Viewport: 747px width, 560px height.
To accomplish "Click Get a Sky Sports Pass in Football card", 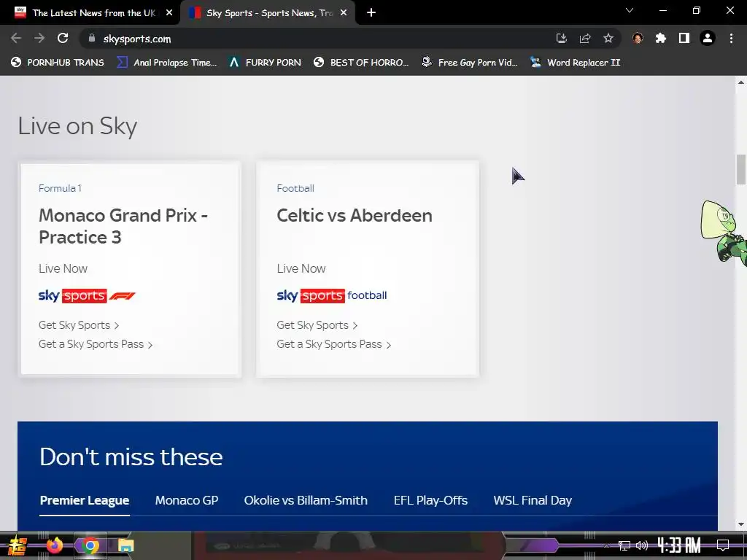I will 333,344.
